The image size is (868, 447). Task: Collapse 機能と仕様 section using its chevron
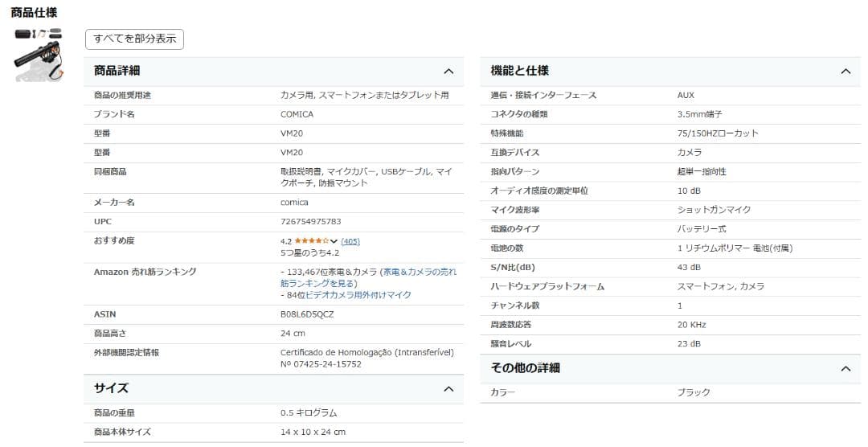pos(845,71)
